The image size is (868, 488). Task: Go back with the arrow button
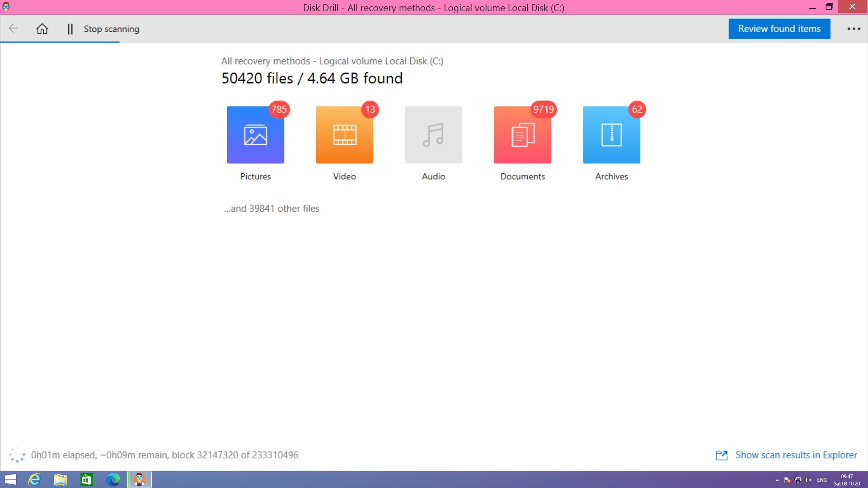pos(13,29)
